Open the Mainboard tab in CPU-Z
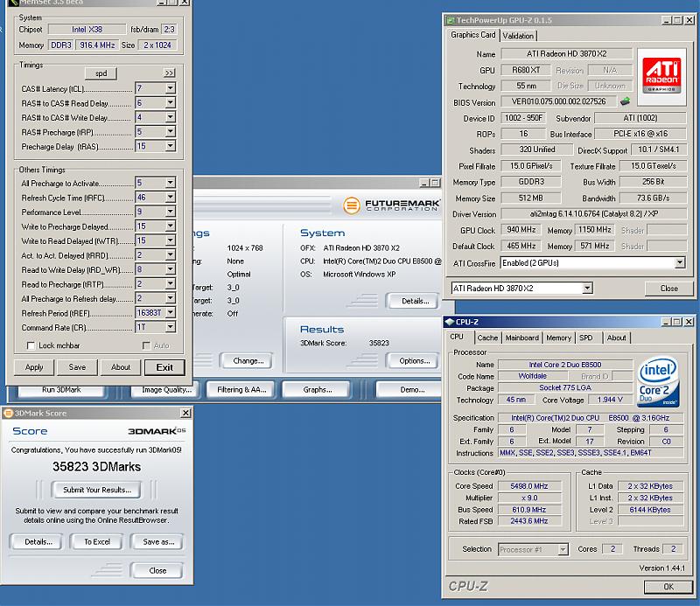 (521, 338)
